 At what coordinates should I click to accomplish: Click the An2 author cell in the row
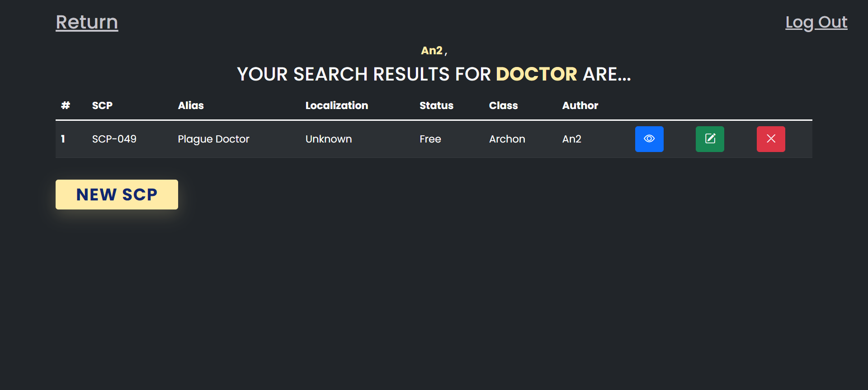[571, 139]
